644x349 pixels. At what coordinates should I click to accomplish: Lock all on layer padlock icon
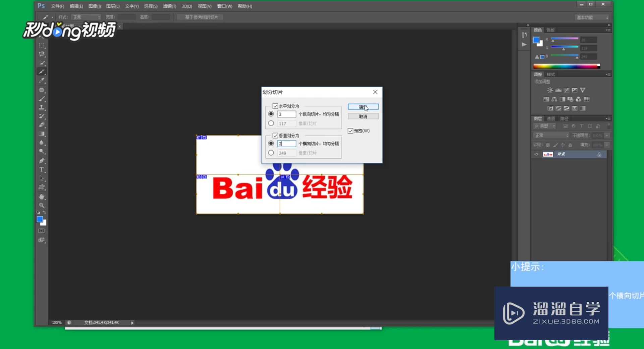coord(570,145)
